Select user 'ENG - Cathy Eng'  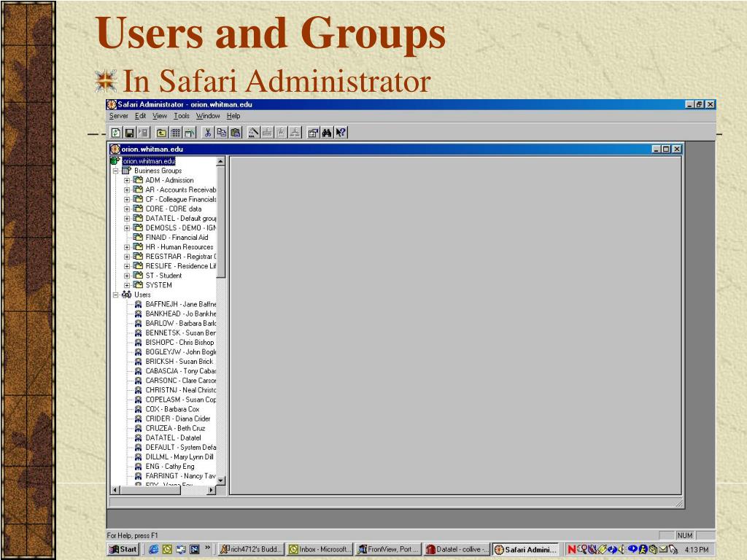(x=170, y=466)
